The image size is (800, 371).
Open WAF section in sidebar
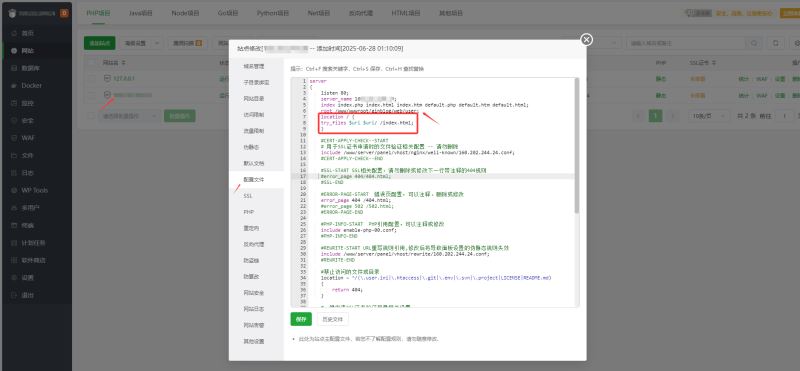(28, 138)
